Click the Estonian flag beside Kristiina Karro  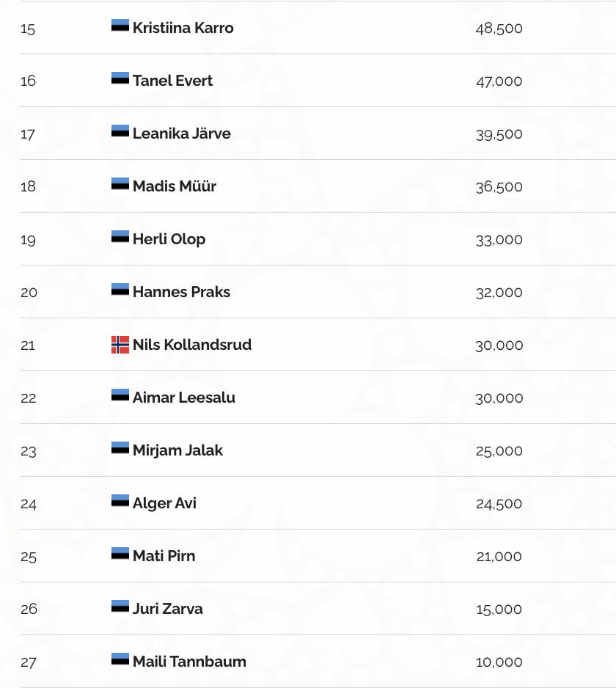click(x=120, y=26)
